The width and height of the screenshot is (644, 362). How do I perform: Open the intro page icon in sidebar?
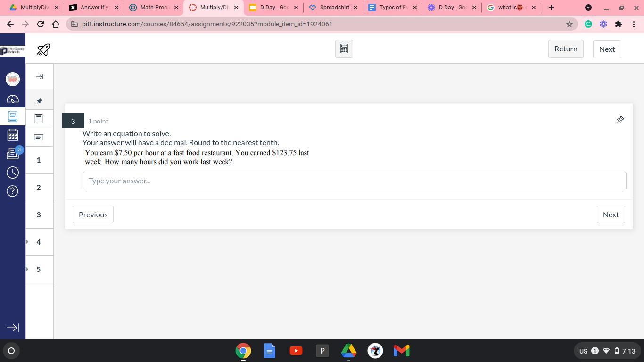coord(39,119)
